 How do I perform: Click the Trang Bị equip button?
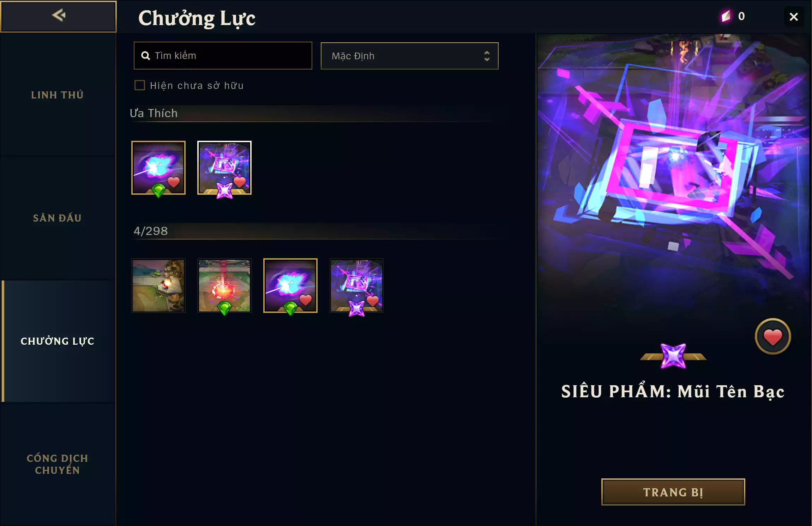(x=673, y=492)
